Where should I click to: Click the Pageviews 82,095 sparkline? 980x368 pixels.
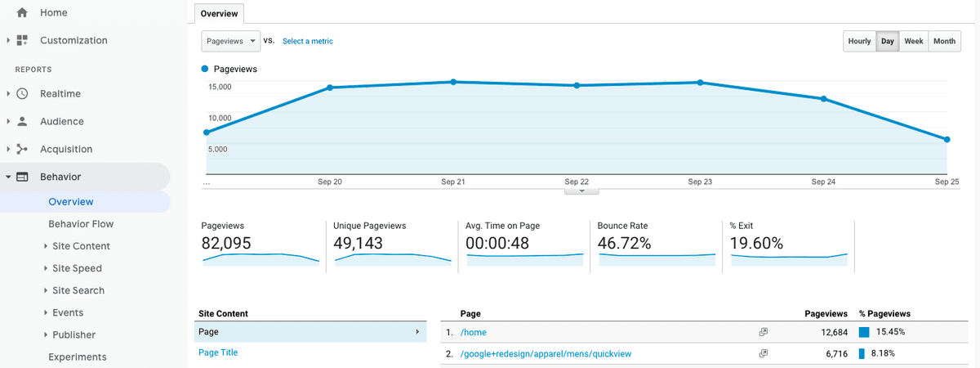261,259
